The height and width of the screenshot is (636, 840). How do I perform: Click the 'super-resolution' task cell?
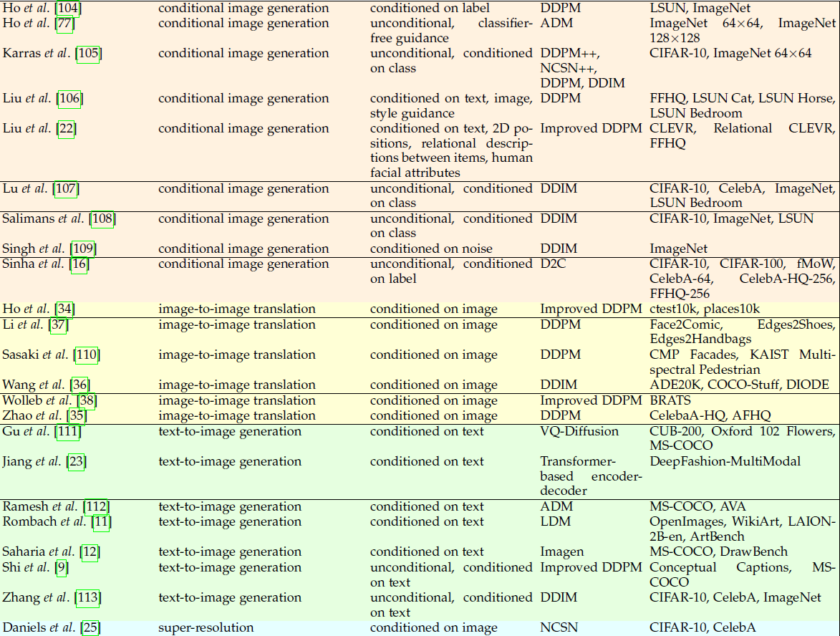(206, 627)
